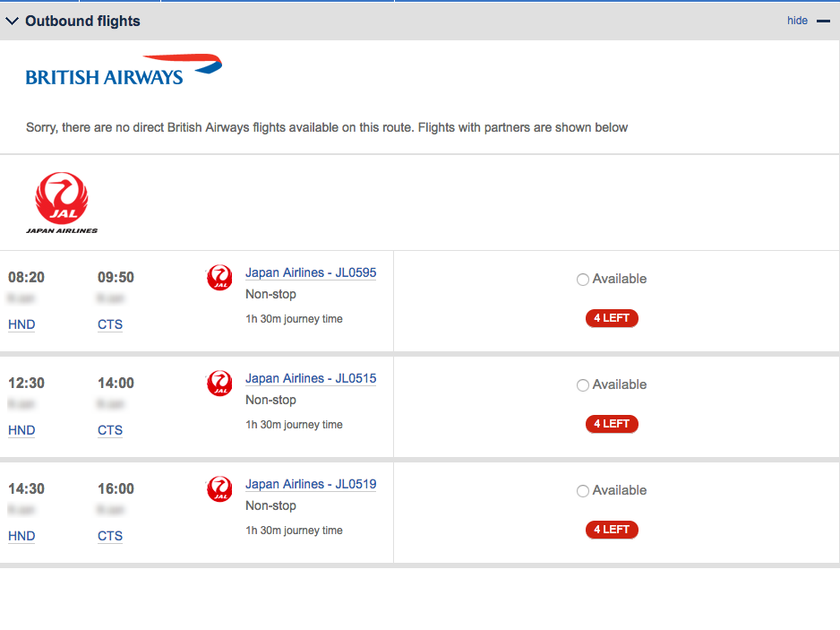840x630 pixels.
Task: Click CTS airport link for the 09:50 arrival
Action: (110, 324)
